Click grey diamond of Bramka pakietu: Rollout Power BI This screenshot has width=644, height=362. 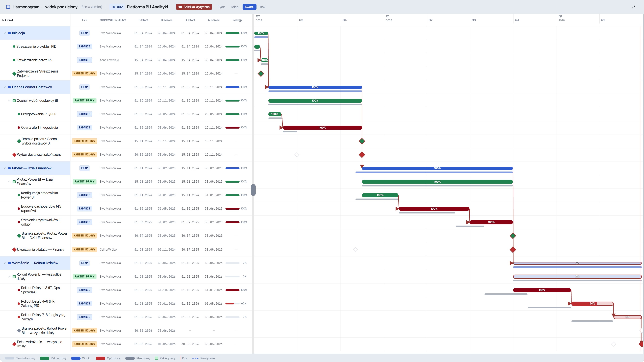tap(19, 330)
